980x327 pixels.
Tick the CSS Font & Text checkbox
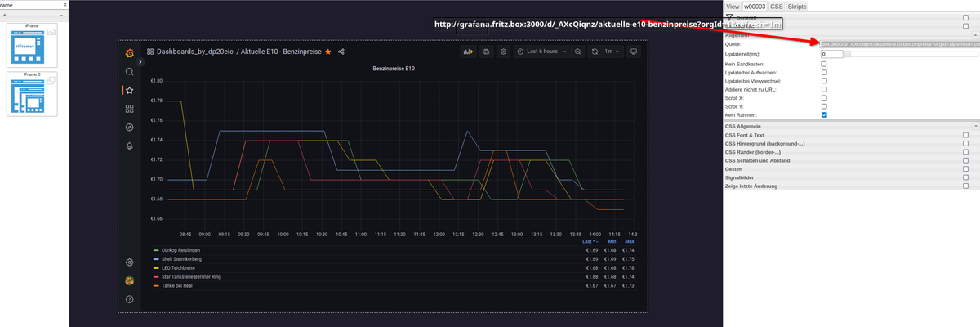[x=965, y=135]
